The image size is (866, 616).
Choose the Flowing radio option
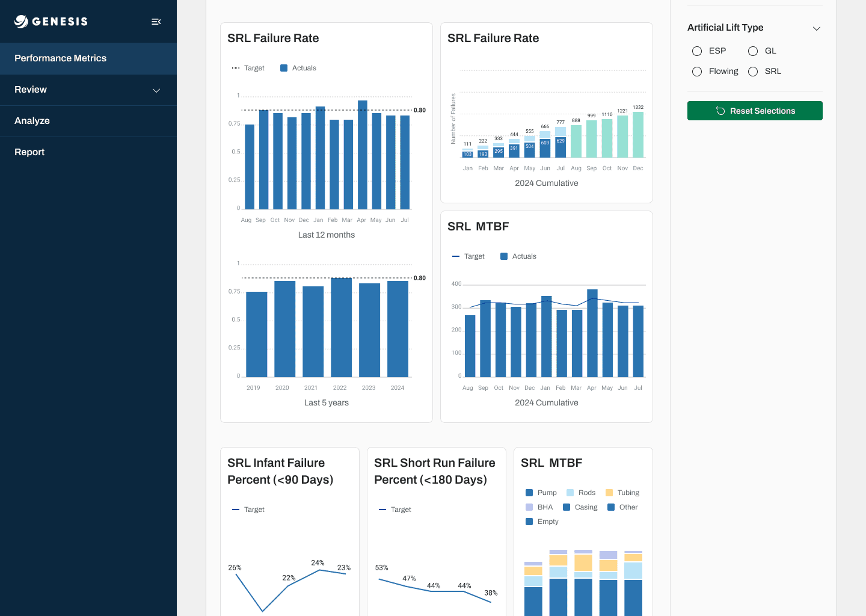[x=697, y=72]
